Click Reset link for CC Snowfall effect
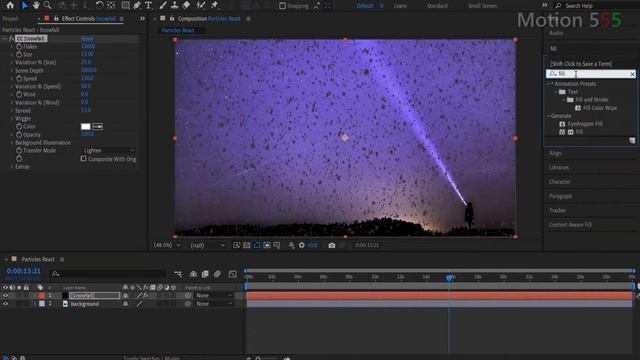This screenshot has height=360, width=640. [x=87, y=38]
